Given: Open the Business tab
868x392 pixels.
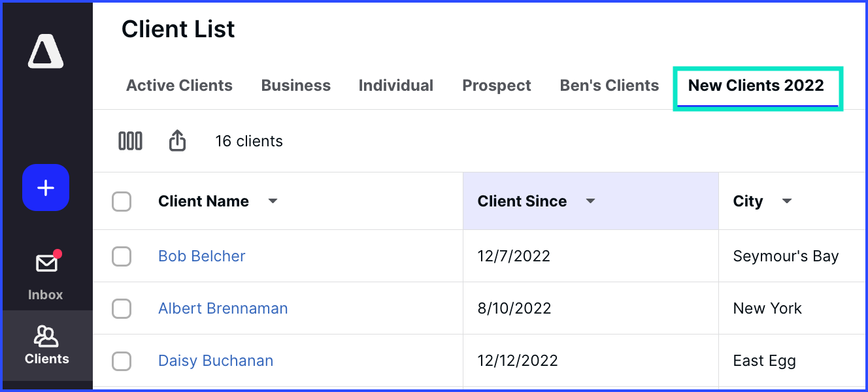Looking at the screenshot, I should [x=296, y=86].
